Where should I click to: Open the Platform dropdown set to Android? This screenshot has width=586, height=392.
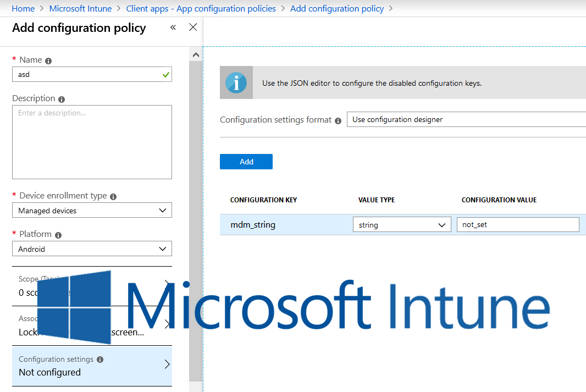[x=92, y=249]
